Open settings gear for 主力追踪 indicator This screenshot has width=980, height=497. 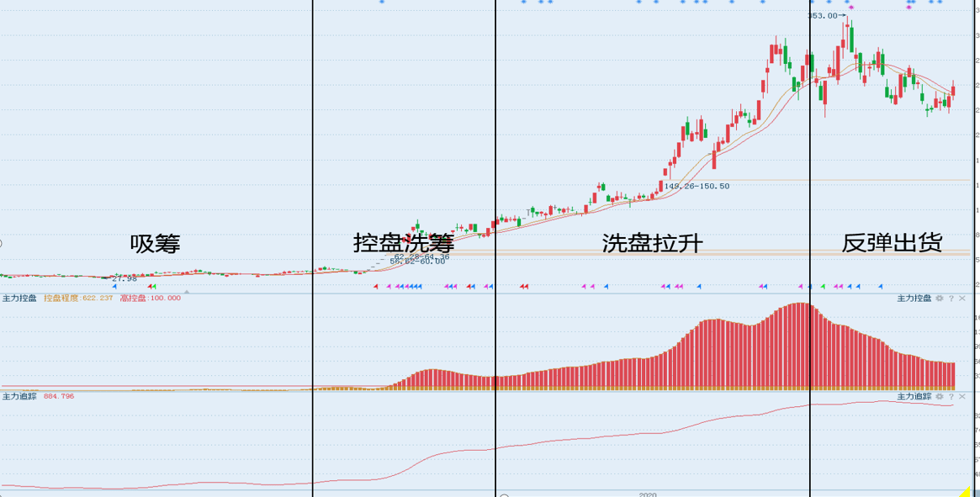click(x=939, y=396)
